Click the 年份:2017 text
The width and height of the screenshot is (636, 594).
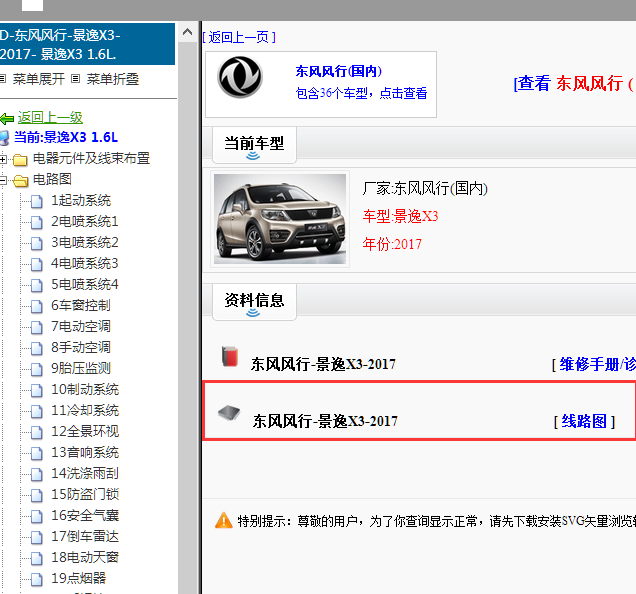point(392,244)
